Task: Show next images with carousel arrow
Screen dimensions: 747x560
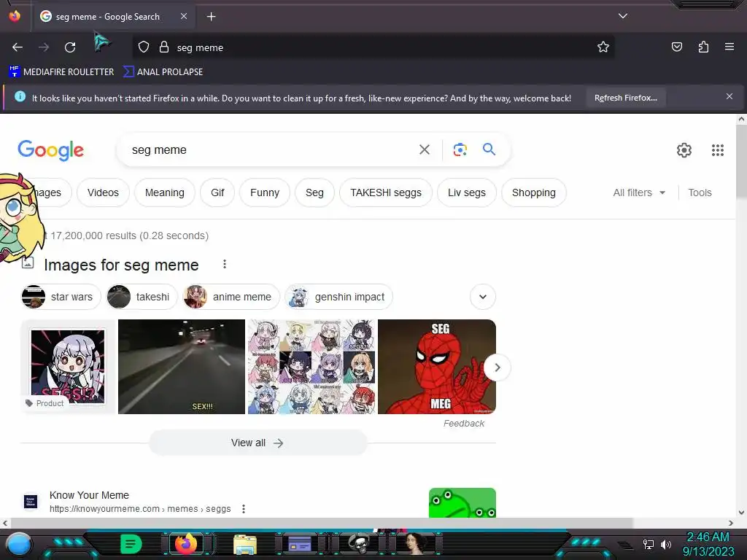Action: coord(497,367)
